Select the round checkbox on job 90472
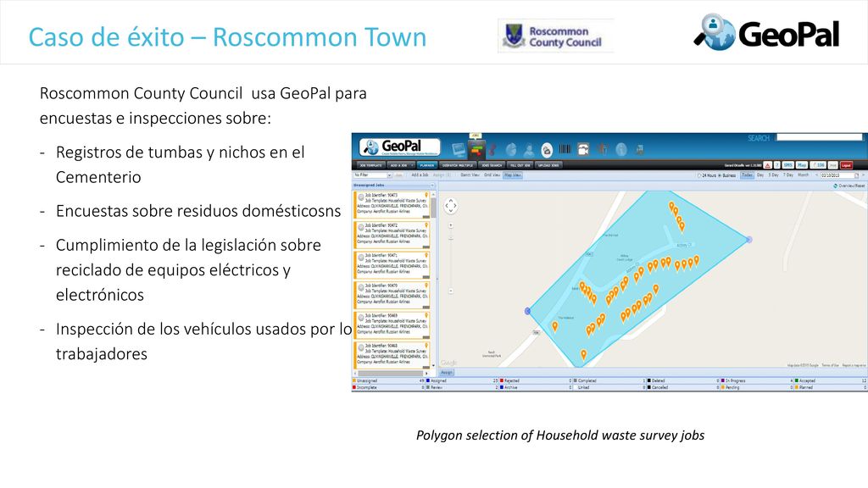This screenshot has height=488, width=868. coord(361,227)
